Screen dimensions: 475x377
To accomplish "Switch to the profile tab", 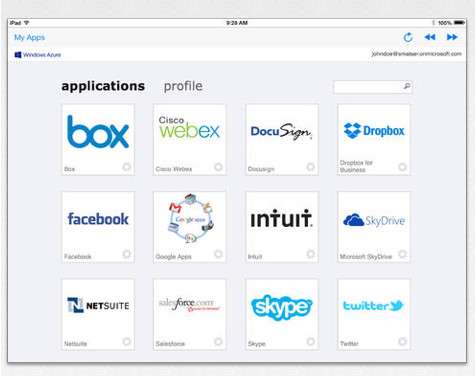I will 183,86.
